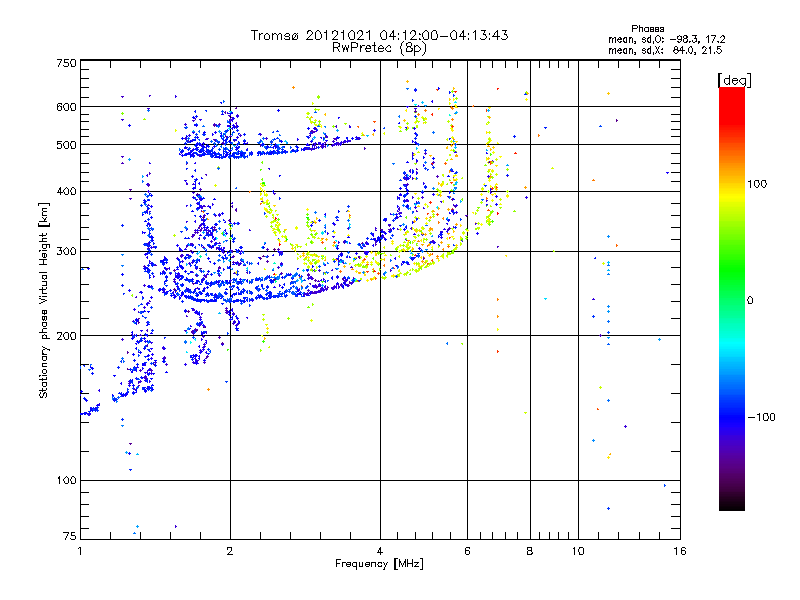
Task: Click the x-axis label '6'
Action: [x=467, y=551]
